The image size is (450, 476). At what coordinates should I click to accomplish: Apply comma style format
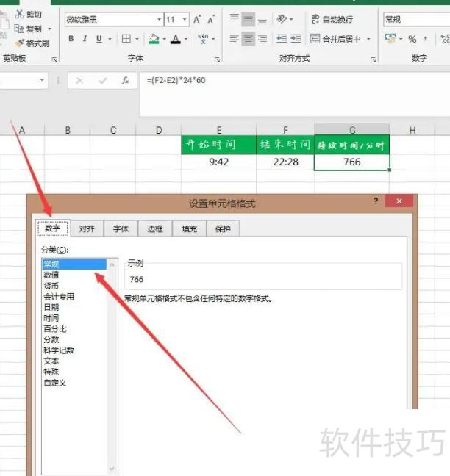coord(426,38)
